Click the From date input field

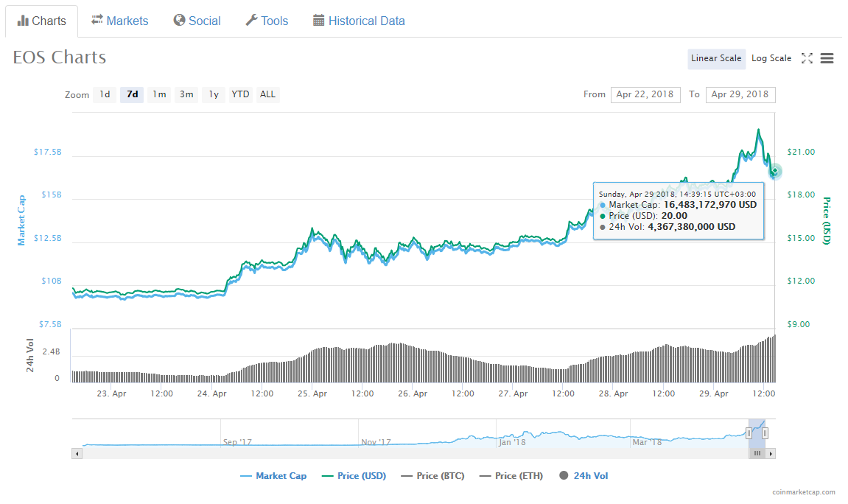tap(645, 94)
